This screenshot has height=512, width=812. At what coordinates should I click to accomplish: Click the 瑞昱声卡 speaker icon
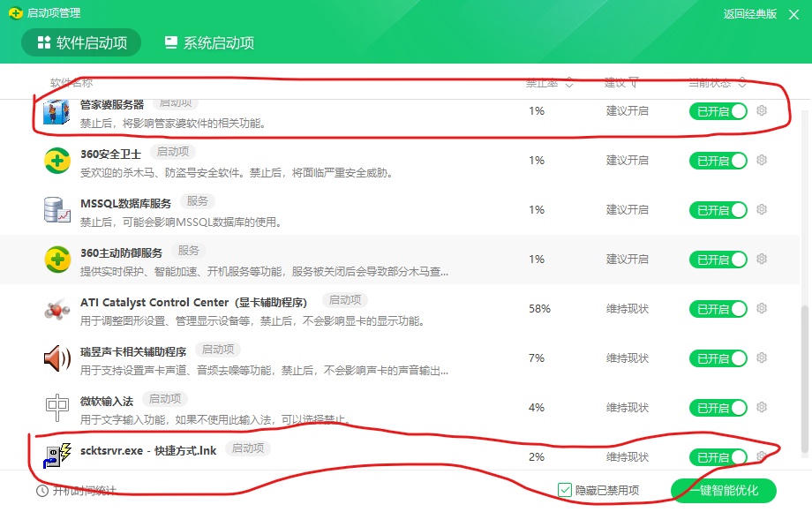click(57, 358)
